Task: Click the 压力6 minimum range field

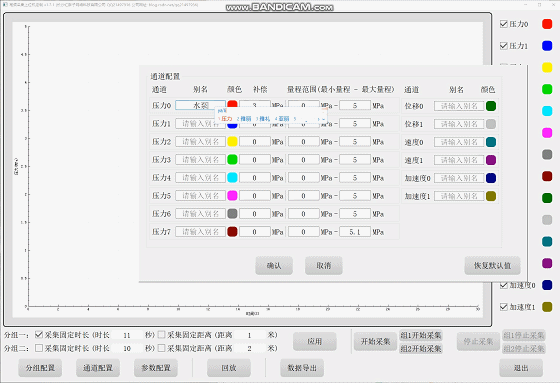Action: click(x=304, y=214)
